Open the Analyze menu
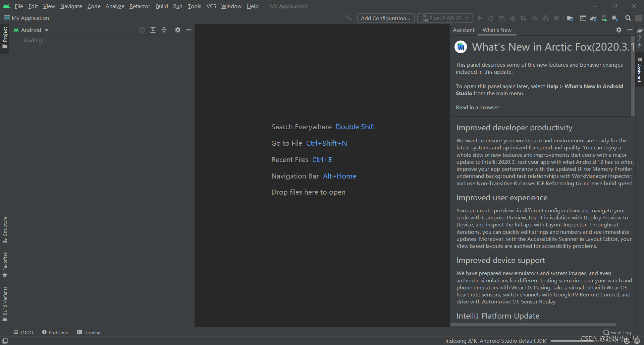Screen dimensions: 644x345 115,6
